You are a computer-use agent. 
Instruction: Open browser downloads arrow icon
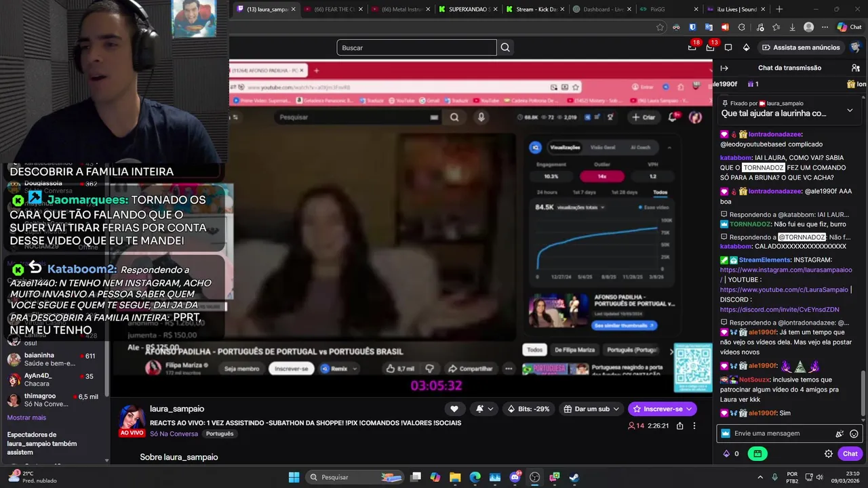pos(792,27)
